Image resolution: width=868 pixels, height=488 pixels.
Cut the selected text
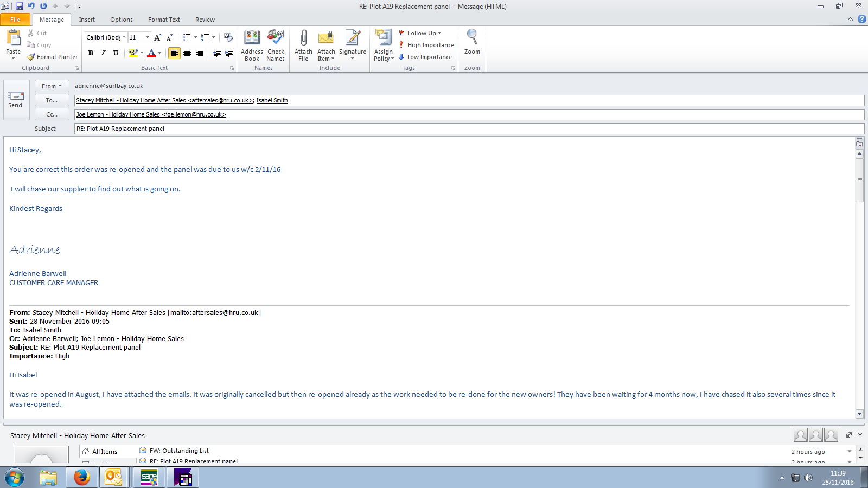37,33
